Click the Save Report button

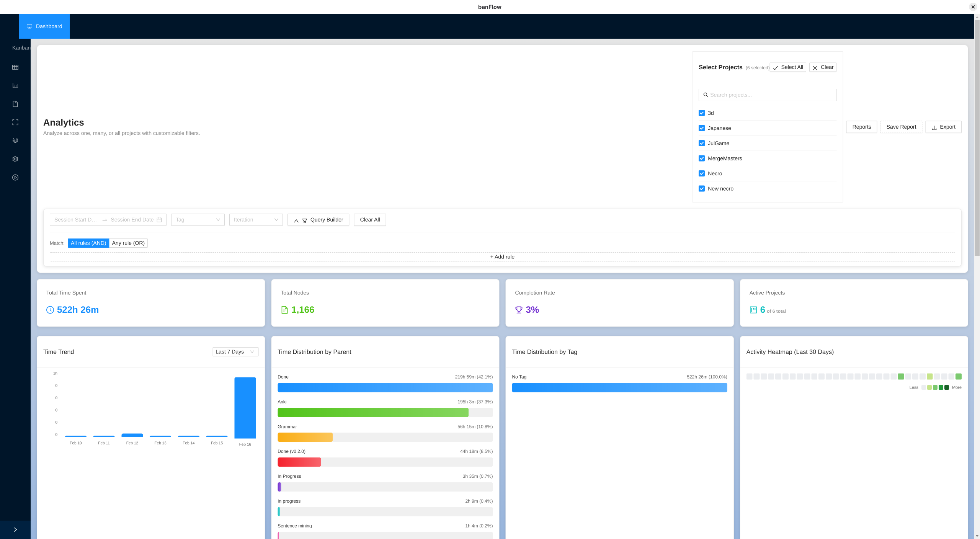[901, 127]
